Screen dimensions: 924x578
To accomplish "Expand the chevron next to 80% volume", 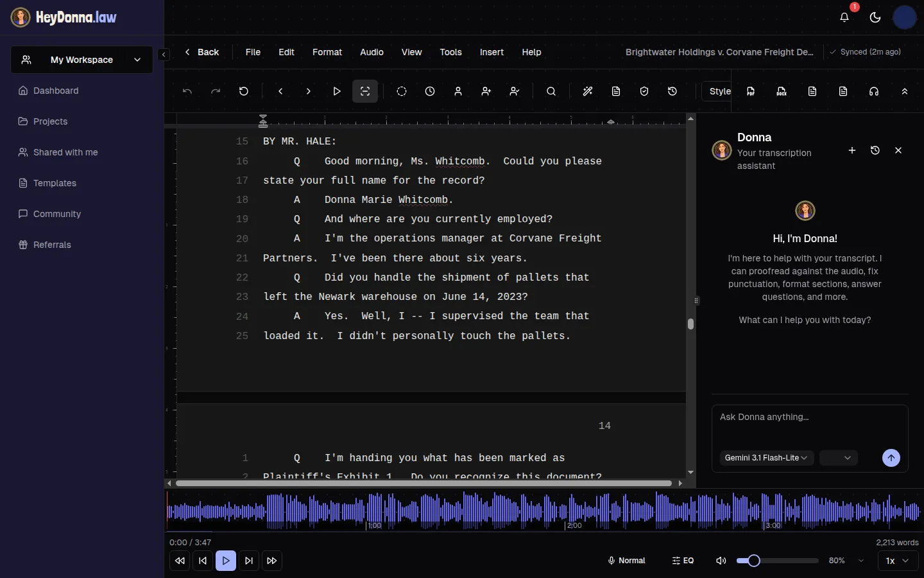I will point(861,561).
